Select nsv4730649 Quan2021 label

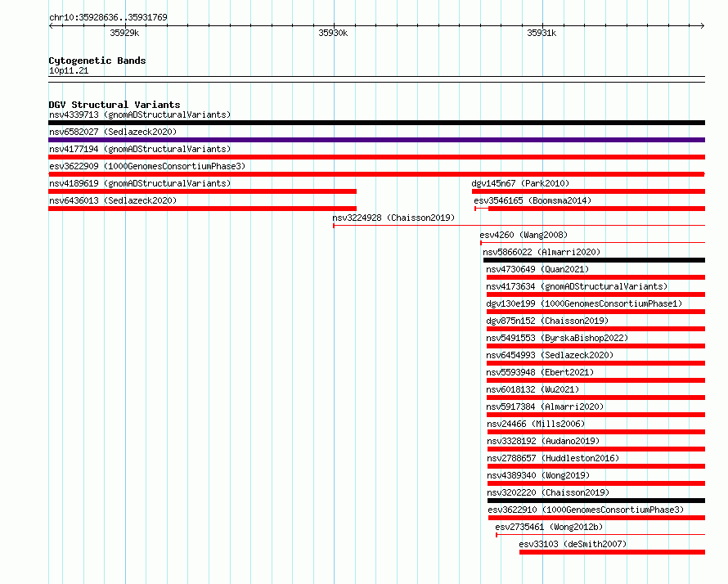pos(537,269)
